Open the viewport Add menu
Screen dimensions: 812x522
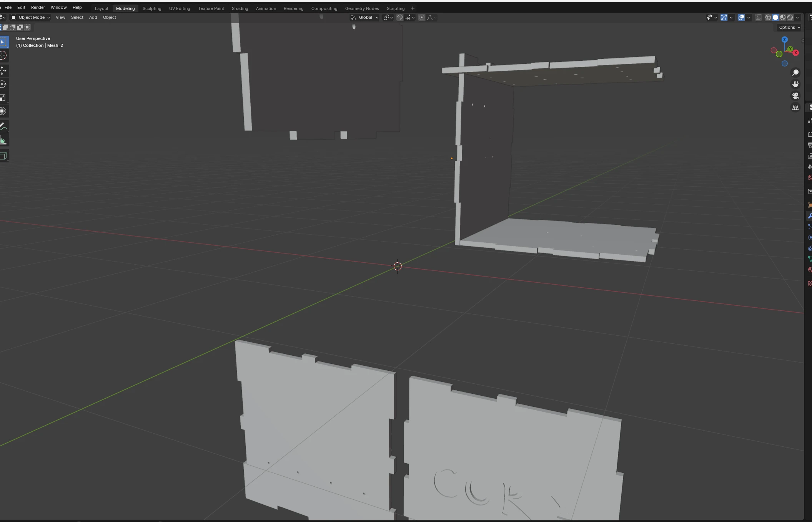[93, 17]
